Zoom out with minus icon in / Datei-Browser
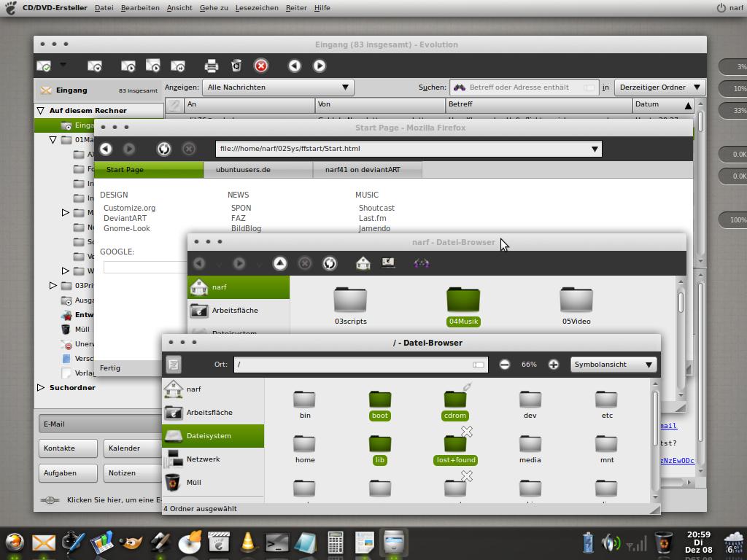Screen dimensions: 747x560 (505, 365)
